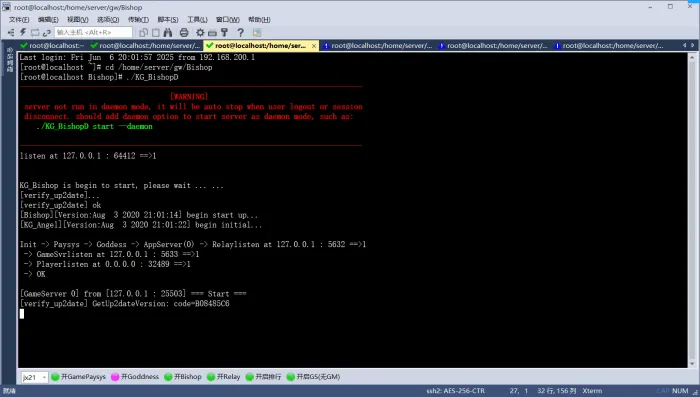Switch to second session tab with green check

(145, 46)
